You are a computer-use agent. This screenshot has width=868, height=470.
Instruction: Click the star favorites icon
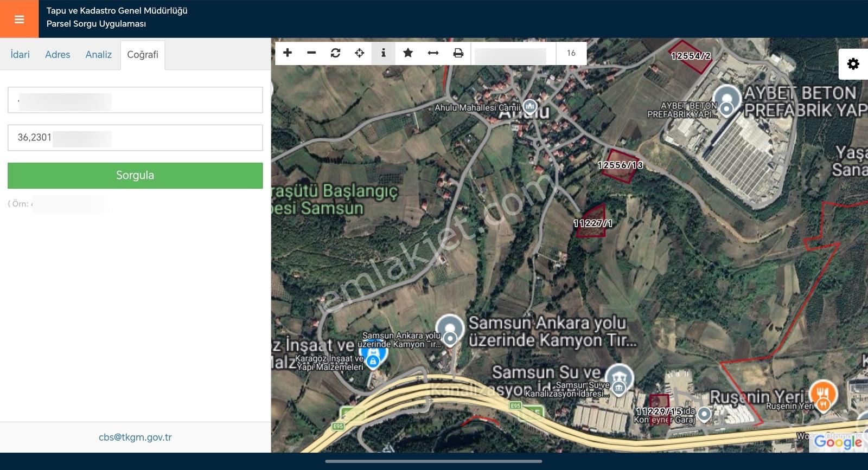[408, 53]
